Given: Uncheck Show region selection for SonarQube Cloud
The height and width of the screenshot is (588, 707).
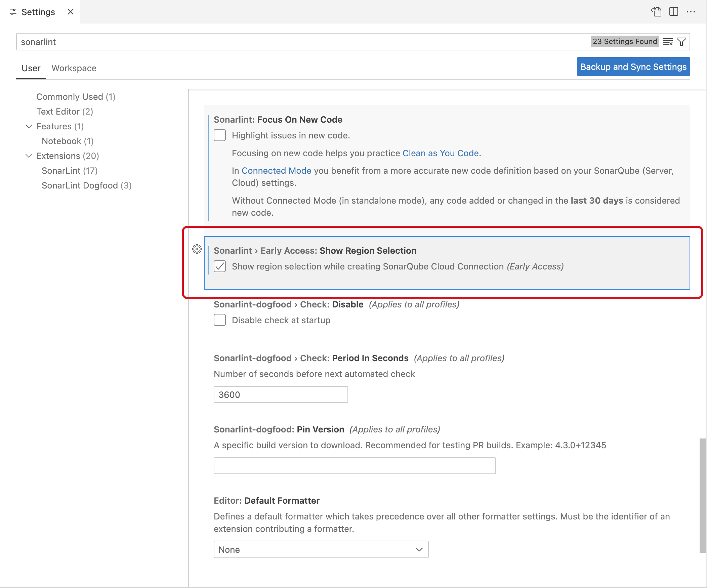Looking at the screenshot, I should point(219,266).
